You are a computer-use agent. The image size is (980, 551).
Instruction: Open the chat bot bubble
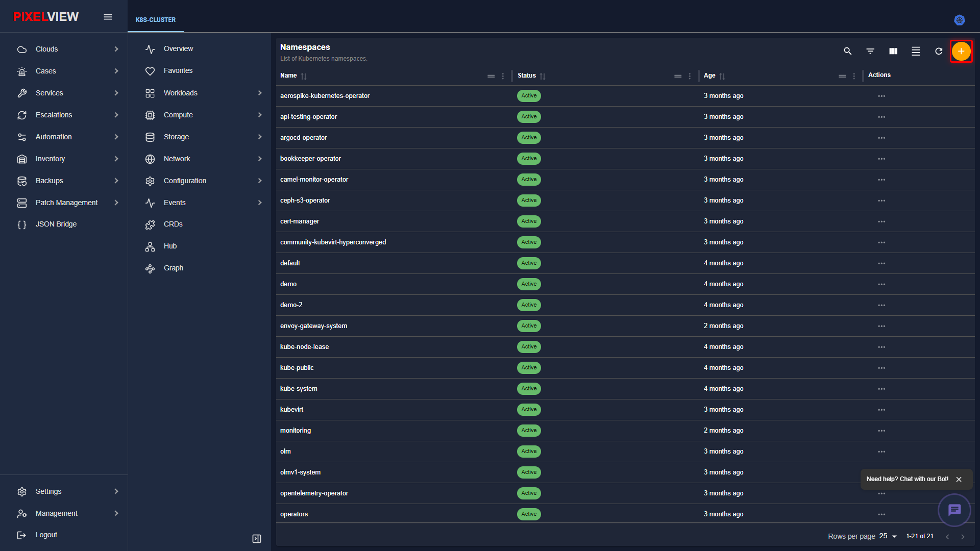(954, 510)
